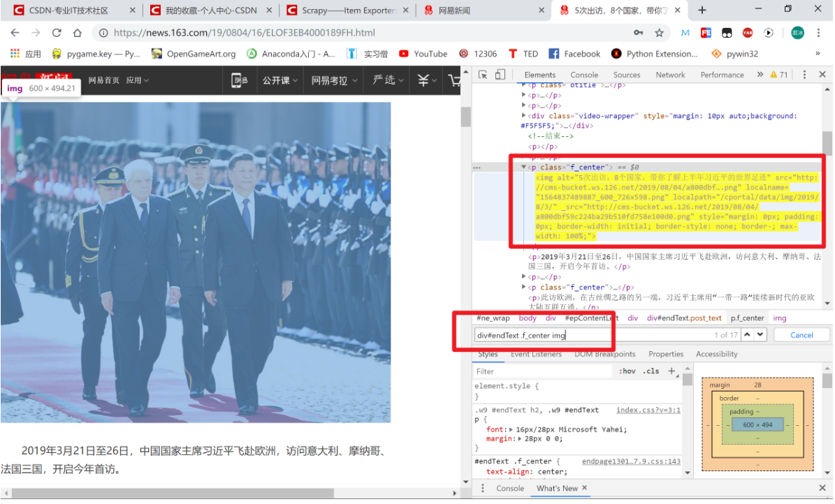
Task: Reload the page with the refresh icon
Action: 57,33
